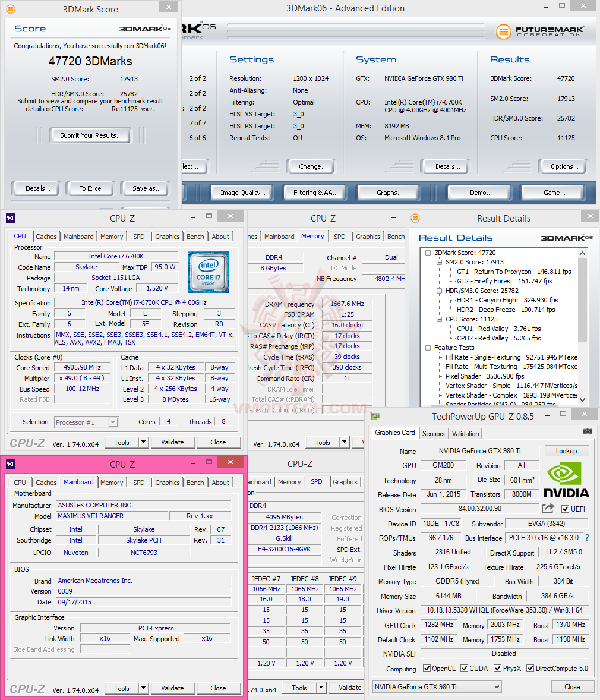This screenshot has width=600, height=700.
Task: Open the GPU selection combo box in GPU-Z
Action: (437, 686)
